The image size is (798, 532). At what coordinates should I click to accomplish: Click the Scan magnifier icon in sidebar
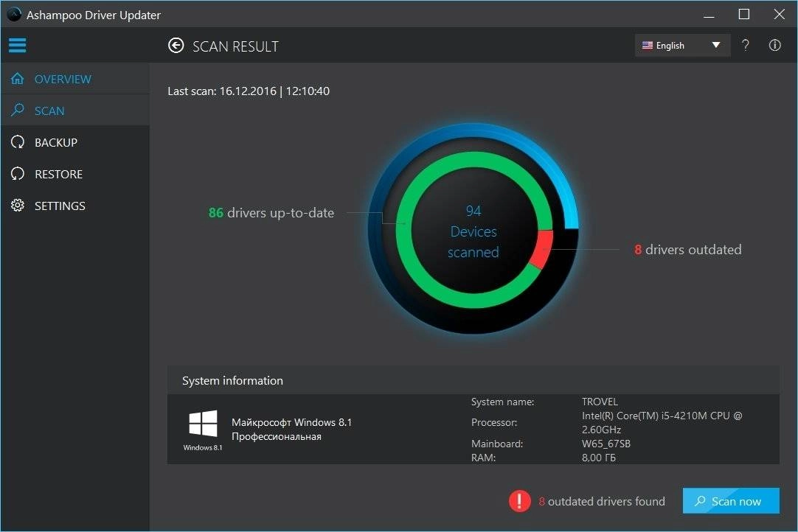click(17, 110)
